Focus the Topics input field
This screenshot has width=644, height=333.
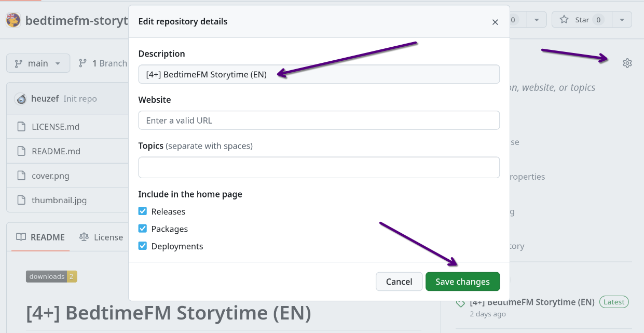(x=319, y=168)
